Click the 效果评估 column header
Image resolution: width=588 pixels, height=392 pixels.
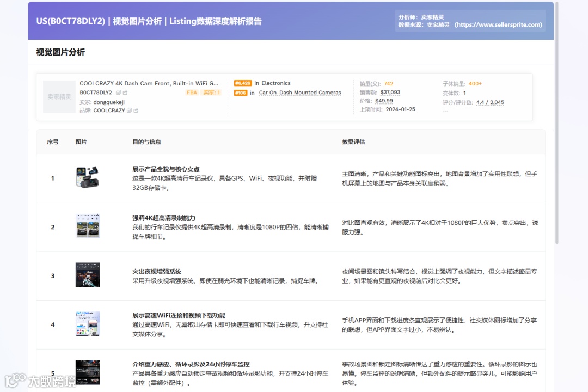(x=353, y=142)
